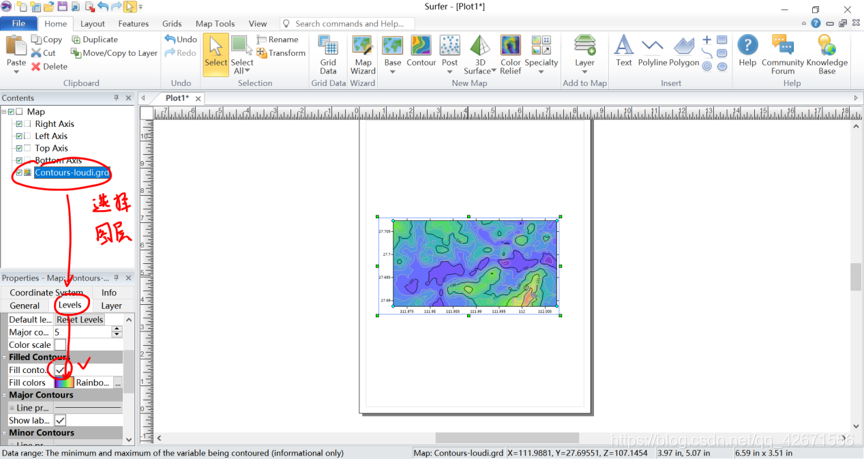Click the Save icon in quick access toolbar
Viewport: 864px width, 459px height.
(62, 7)
